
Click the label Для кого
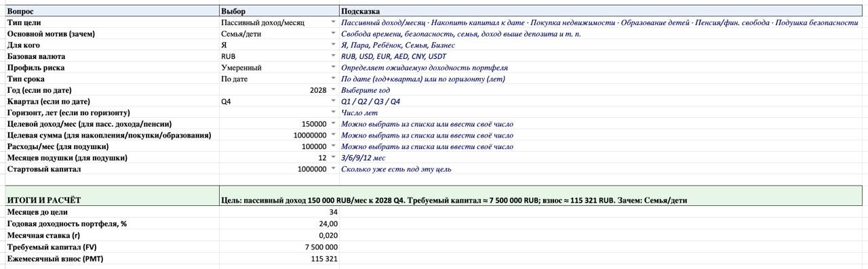pos(23,45)
